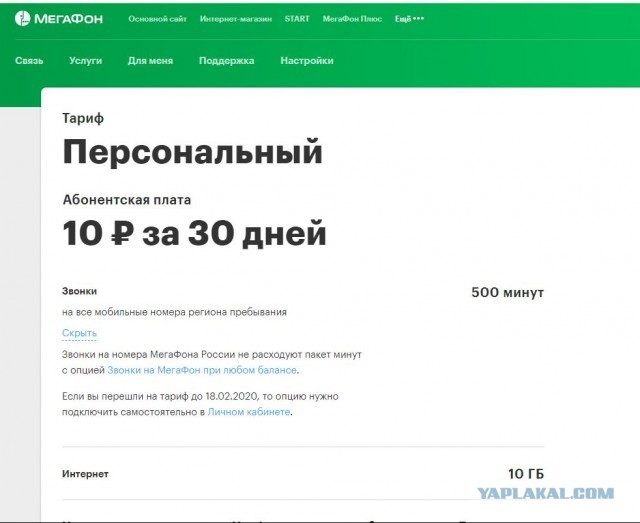Click the Тариф label above the title

(83, 118)
